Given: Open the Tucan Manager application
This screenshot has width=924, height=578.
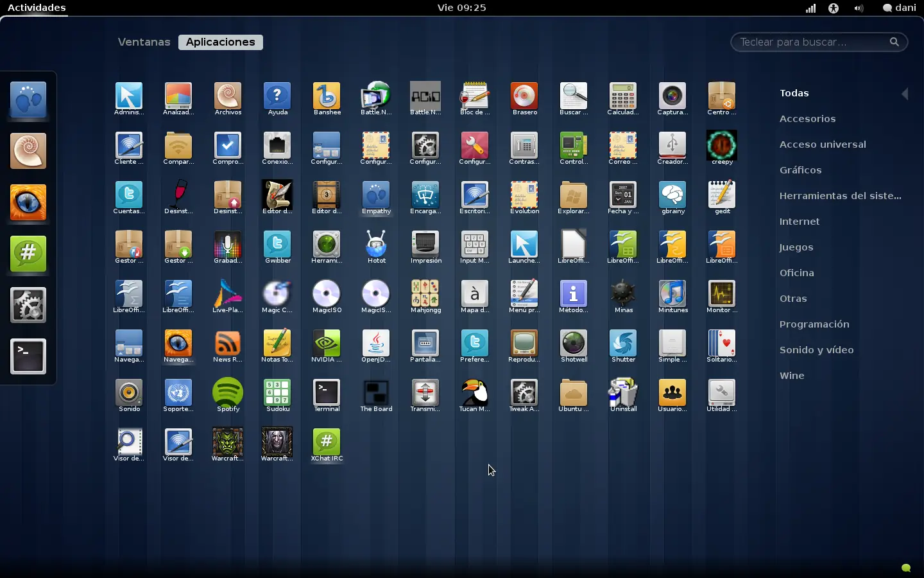Looking at the screenshot, I should [x=475, y=396].
